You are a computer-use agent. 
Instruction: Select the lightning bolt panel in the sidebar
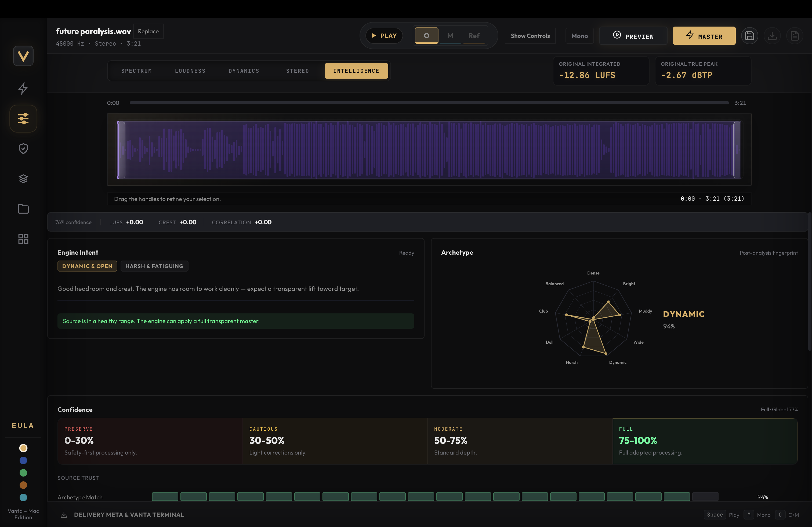tap(23, 88)
